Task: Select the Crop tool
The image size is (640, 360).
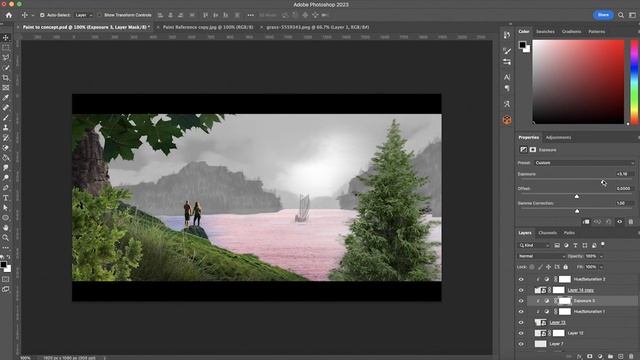Action: pos(6,78)
